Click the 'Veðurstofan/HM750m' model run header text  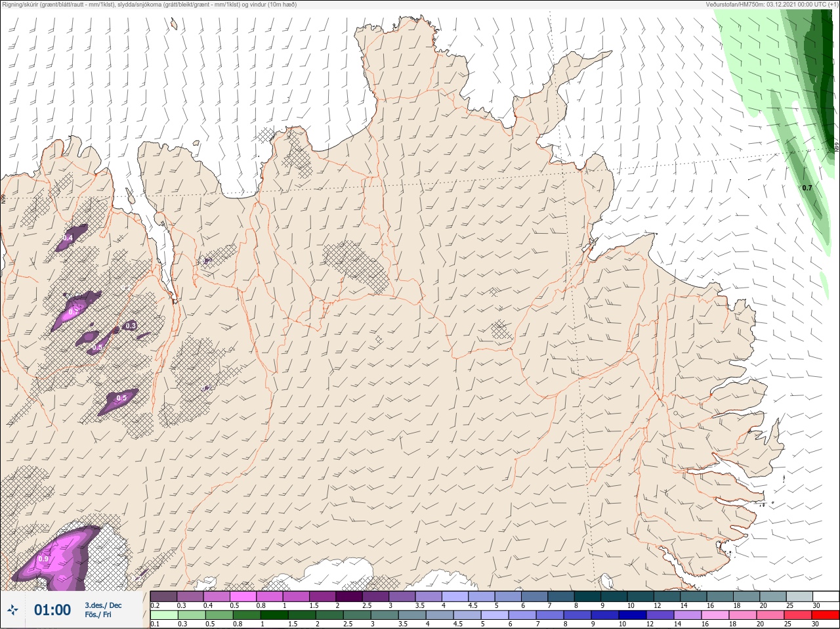735,5
